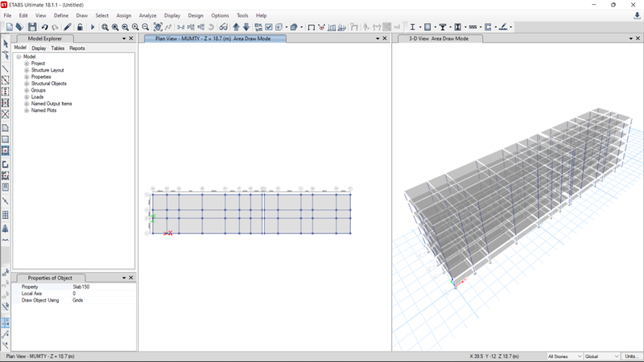Click the Save model floppy icon

click(32, 27)
